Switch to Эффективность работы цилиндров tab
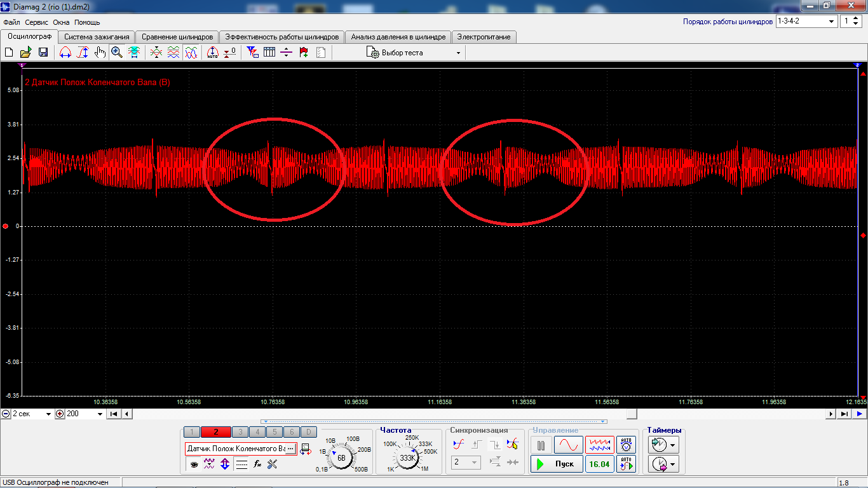The width and height of the screenshot is (868, 488). (282, 37)
